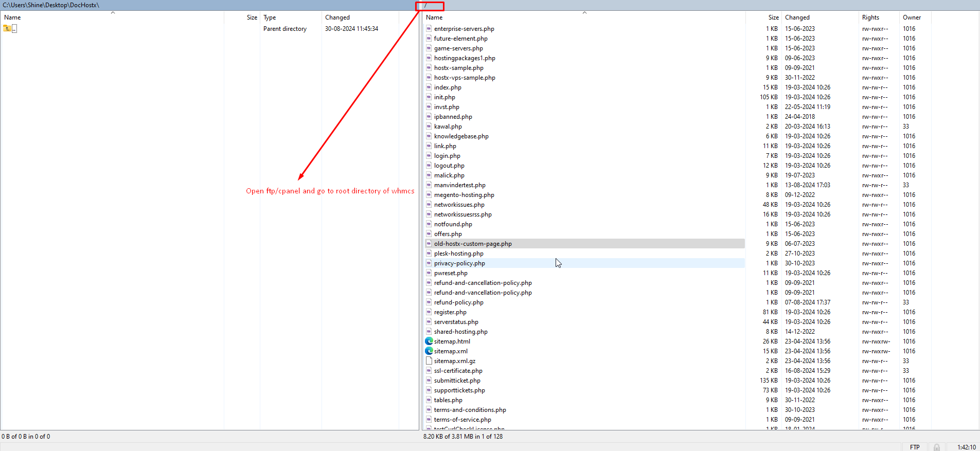Select the privacy-policy.php file
This screenshot has height=451, width=980.
[459, 263]
